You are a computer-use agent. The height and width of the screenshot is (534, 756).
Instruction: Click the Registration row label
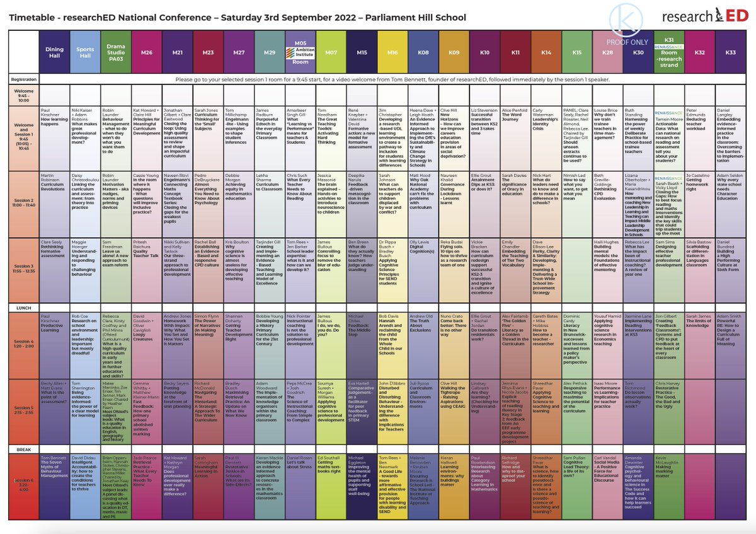point(24,80)
